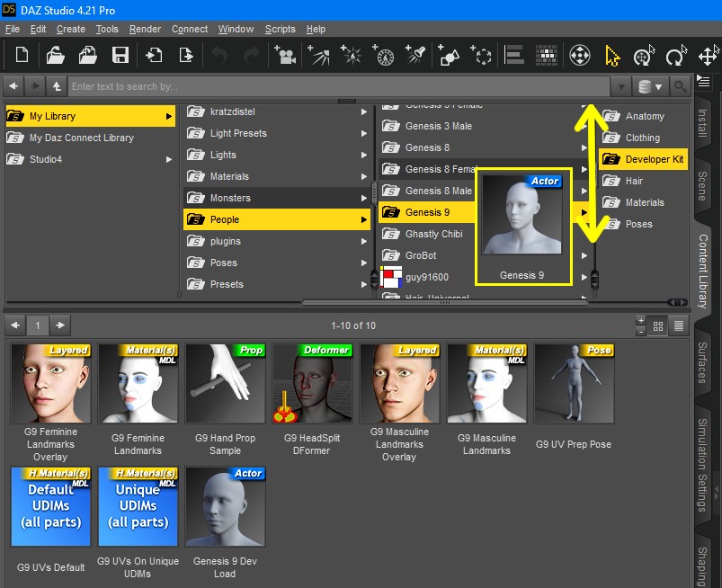Open the pane options menu icon above Install

pyautogui.click(x=703, y=82)
